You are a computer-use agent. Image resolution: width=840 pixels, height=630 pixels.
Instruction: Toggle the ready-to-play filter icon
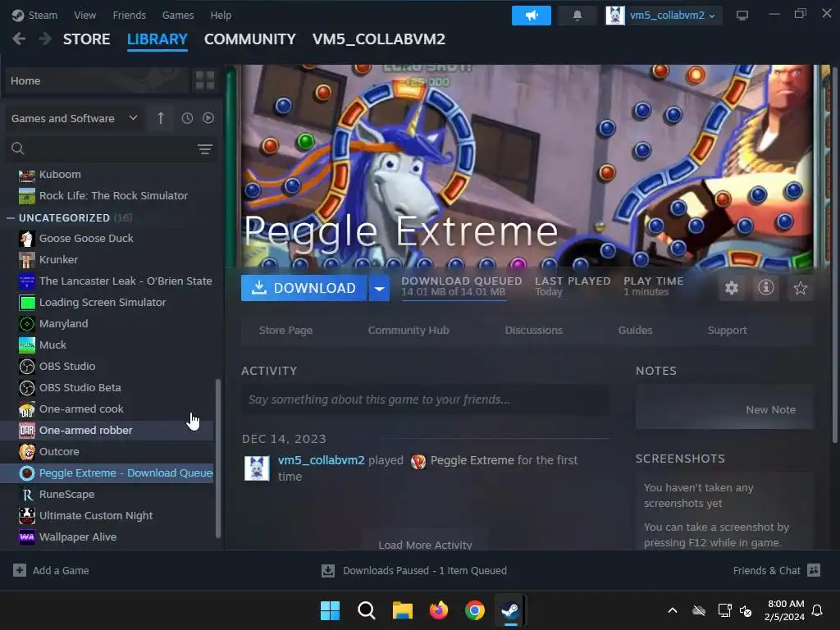[208, 118]
